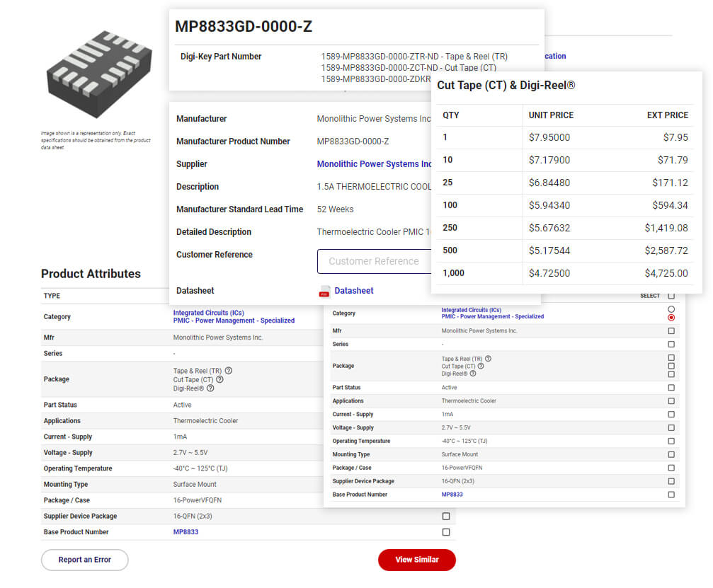
Task: Check the Series row checkbox in SELECT panel
Action: 671,344
